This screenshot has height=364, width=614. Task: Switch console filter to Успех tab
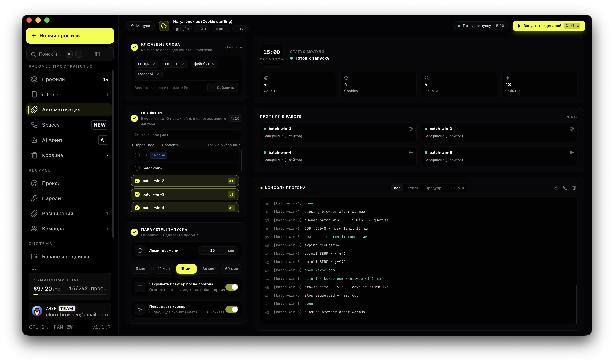point(413,188)
